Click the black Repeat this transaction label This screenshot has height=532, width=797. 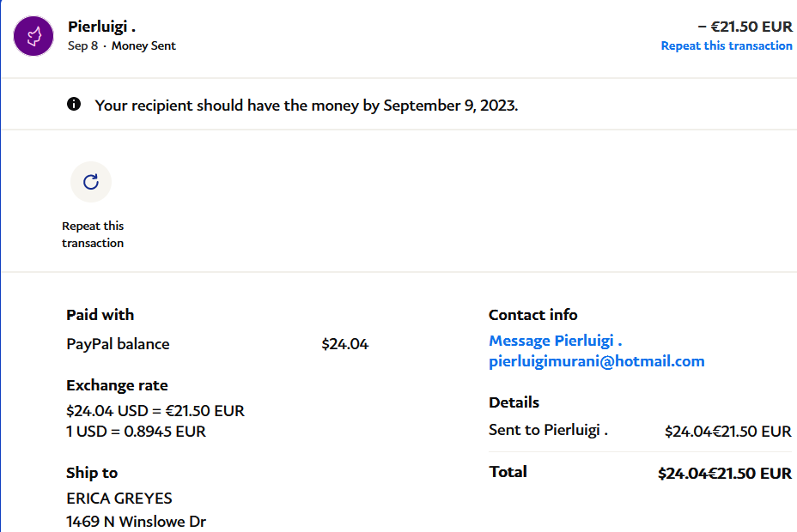pyautogui.click(x=93, y=234)
